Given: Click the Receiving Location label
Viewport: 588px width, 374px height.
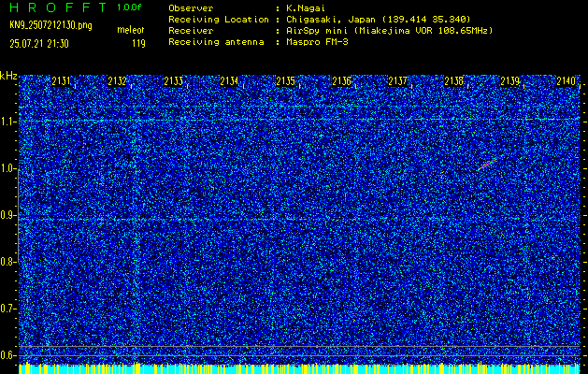Looking at the screenshot, I should (x=219, y=20).
